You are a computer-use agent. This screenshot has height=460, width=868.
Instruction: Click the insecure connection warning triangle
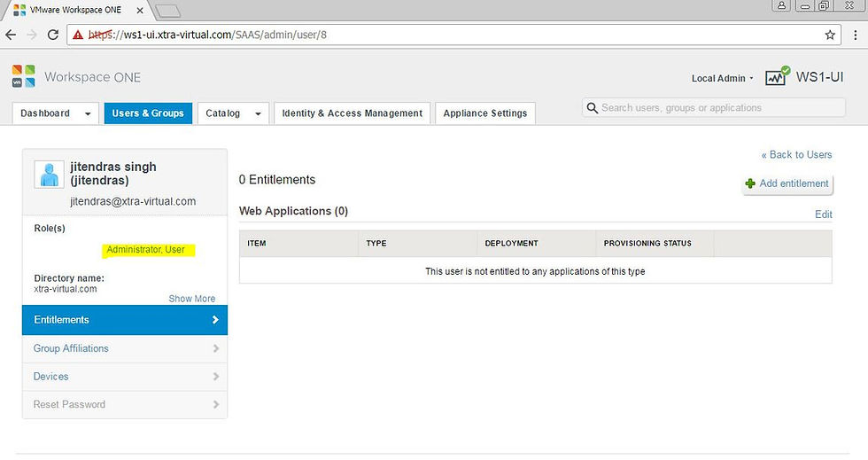78,35
